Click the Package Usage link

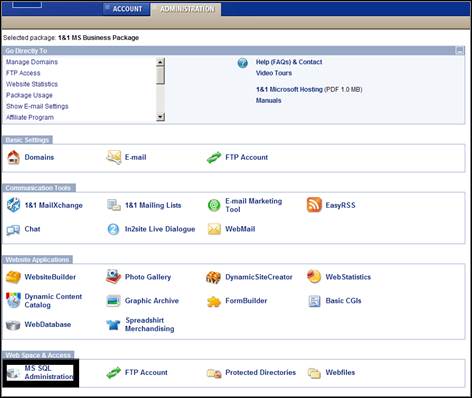[29, 95]
